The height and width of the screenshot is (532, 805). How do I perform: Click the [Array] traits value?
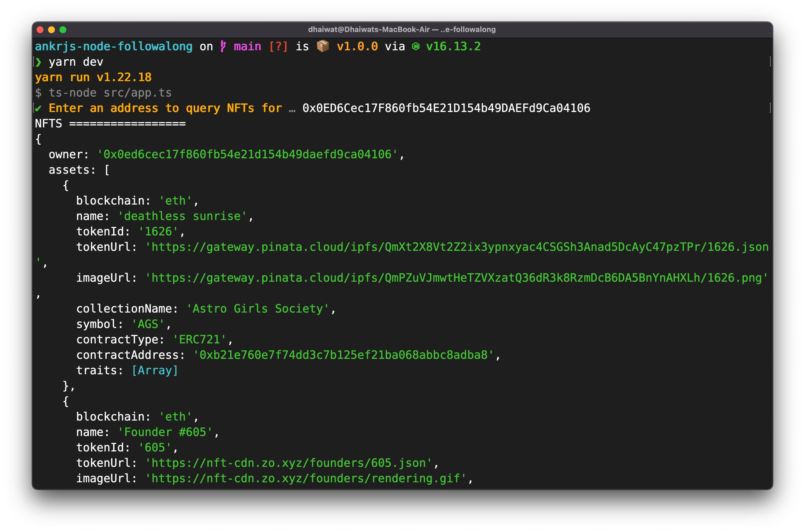155,370
